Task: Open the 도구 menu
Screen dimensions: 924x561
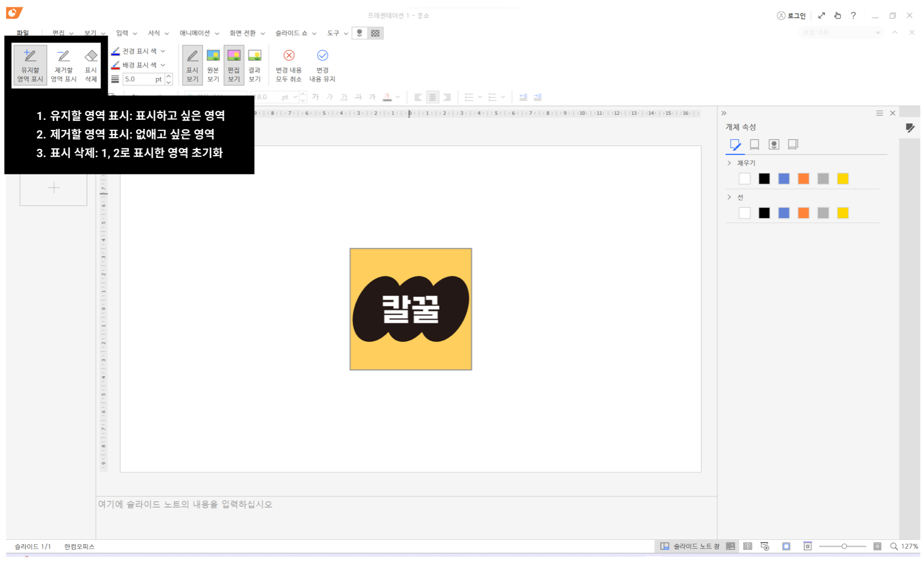Action: (x=338, y=33)
